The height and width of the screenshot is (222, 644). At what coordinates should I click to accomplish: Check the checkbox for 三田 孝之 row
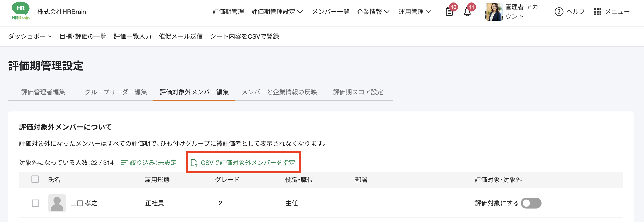36,203
